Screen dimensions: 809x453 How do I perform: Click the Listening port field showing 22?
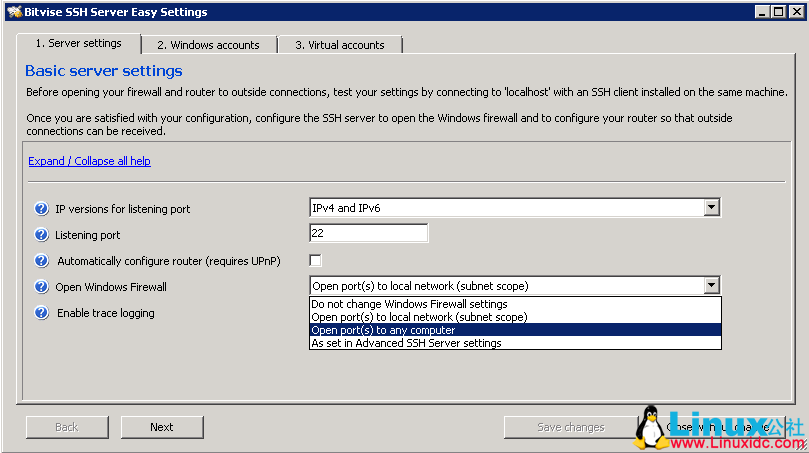368,233
